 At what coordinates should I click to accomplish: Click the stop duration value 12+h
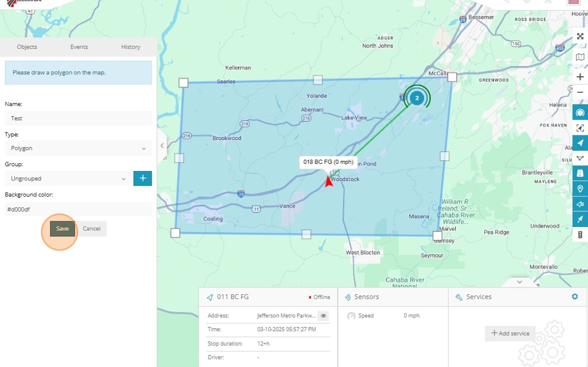coord(263,343)
